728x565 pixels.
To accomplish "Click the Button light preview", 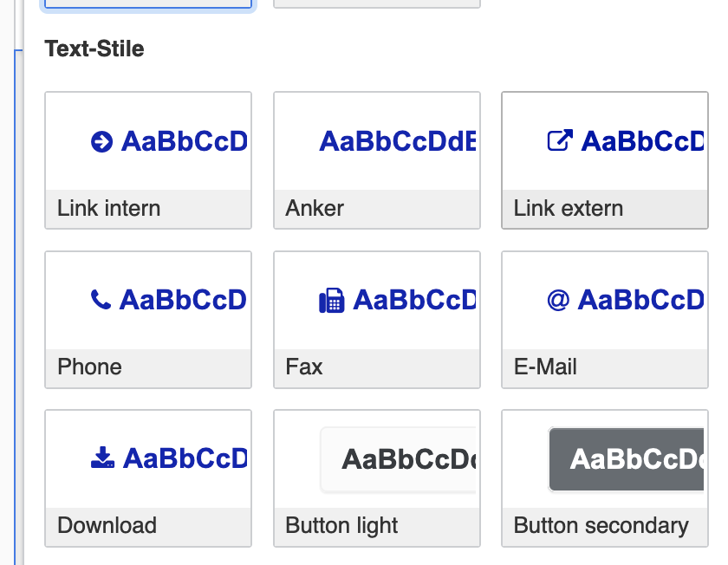I will click(x=399, y=459).
